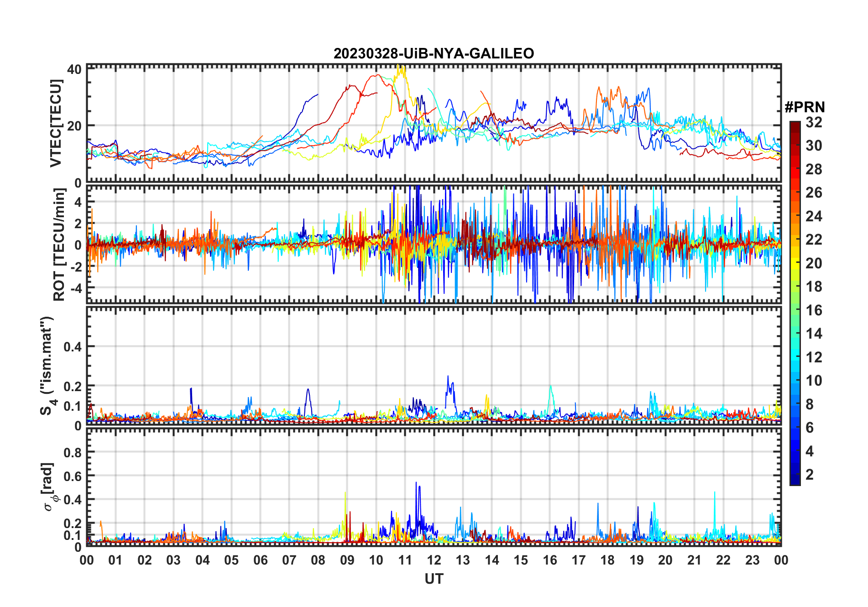Click the 15 hour tick label
The height and width of the screenshot is (607, 868).
click(x=521, y=560)
